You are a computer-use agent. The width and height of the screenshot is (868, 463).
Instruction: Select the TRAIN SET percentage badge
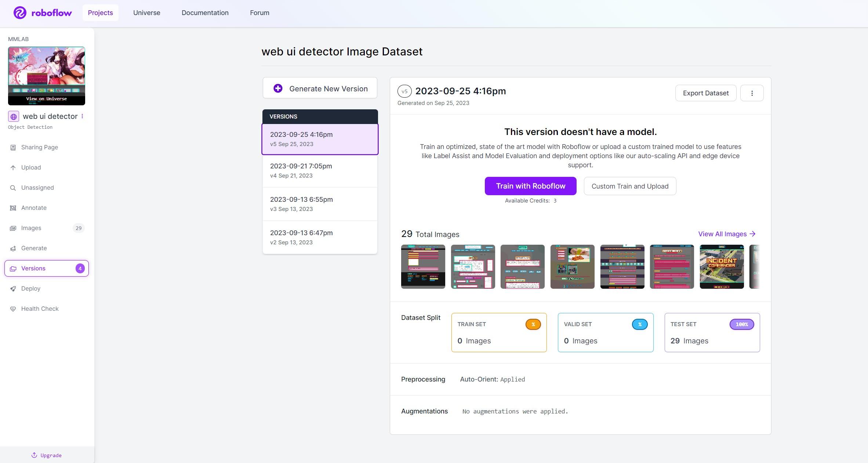tap(532, 324)
